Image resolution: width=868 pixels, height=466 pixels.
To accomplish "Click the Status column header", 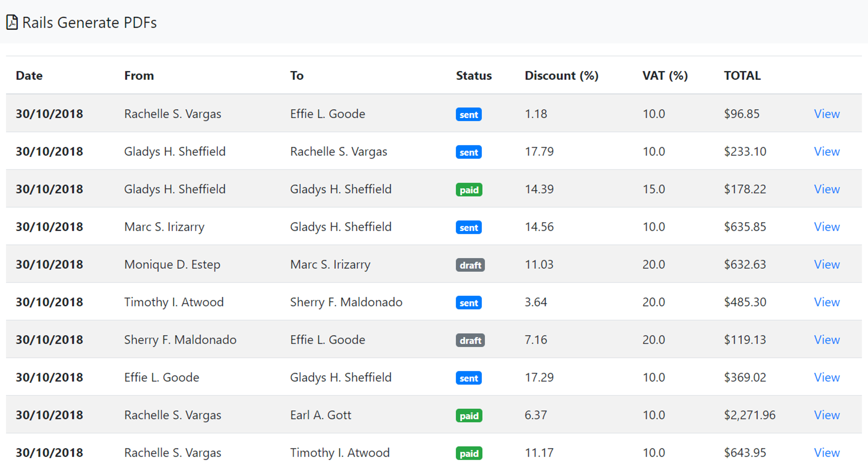I will (473, 76).
